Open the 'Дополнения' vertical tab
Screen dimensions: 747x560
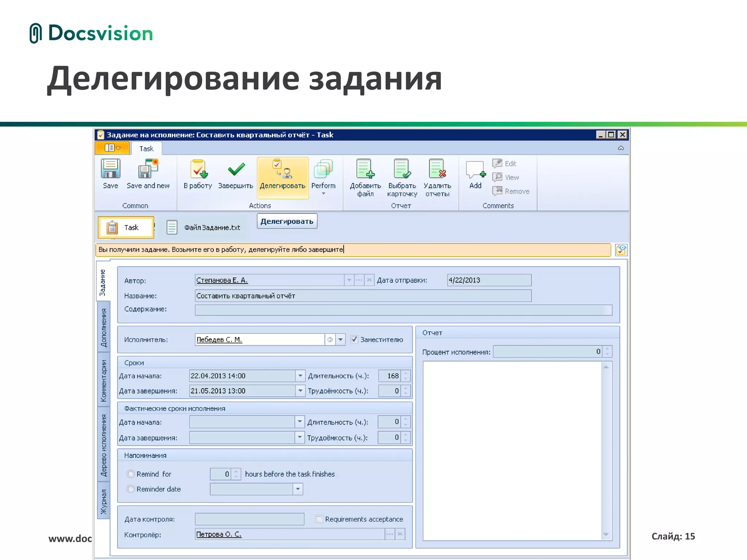click(104, 327)
